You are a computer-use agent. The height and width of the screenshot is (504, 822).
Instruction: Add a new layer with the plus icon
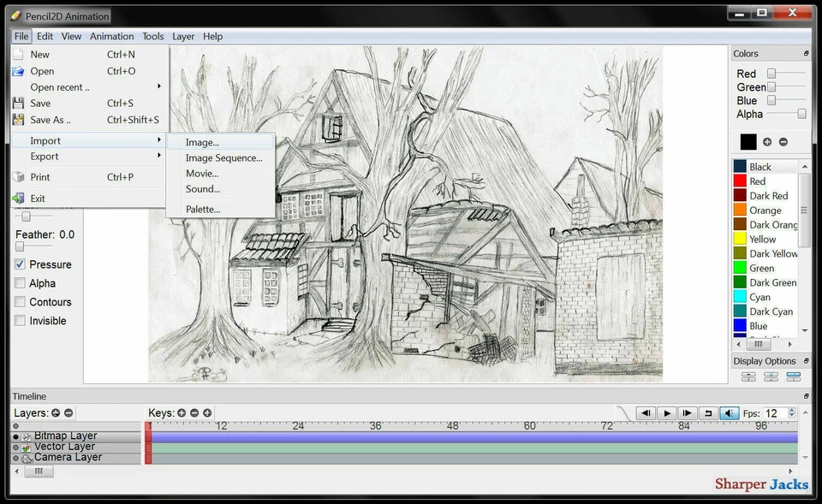coord(56,412)
